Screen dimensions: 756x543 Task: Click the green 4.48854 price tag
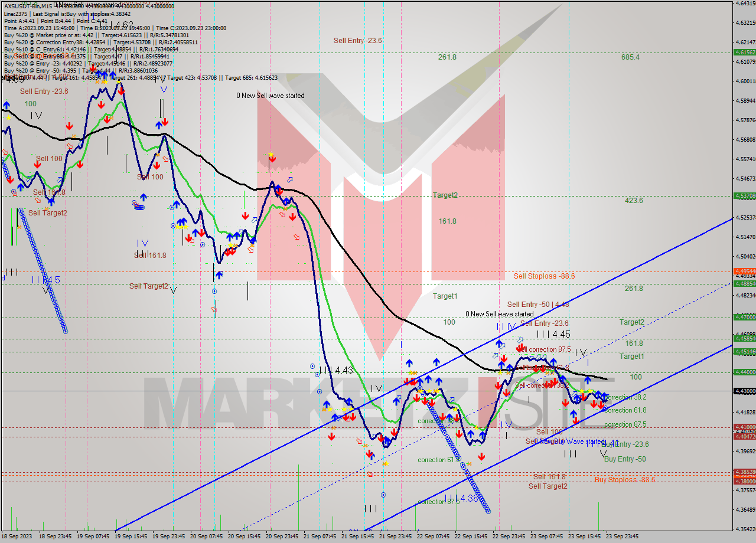(744, 283)
